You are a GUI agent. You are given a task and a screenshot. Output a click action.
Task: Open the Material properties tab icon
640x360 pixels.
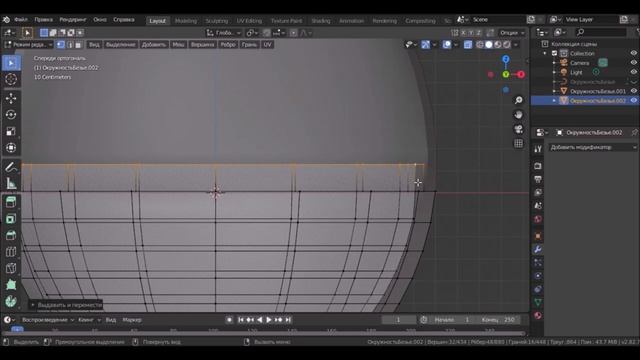[x=538, y=315]
